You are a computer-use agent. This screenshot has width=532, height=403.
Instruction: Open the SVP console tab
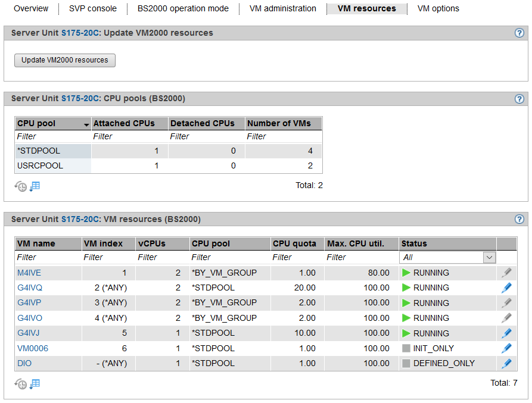pos(93,9)
